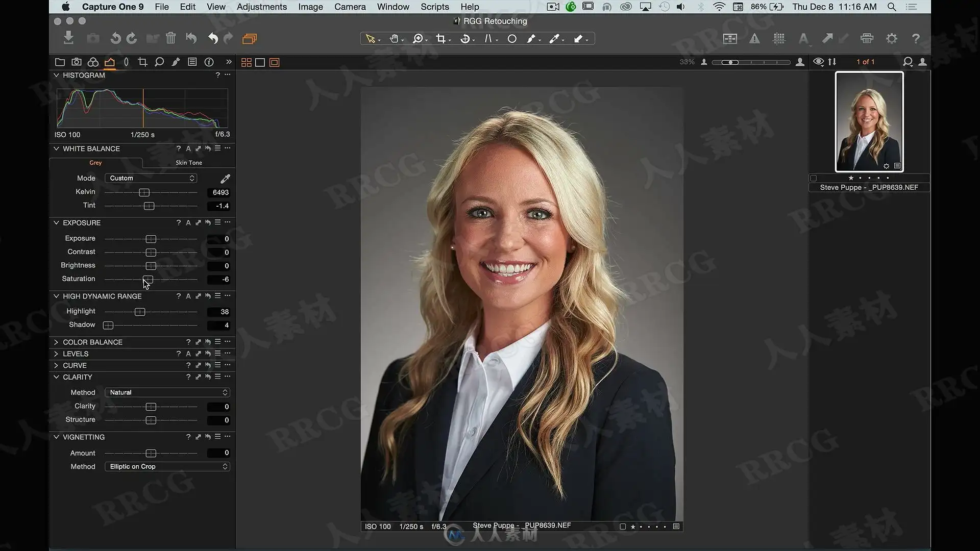Viewport: 980px width, 551px height.
Task: Switch to single image view mode
Action: [x=260, y=62]
